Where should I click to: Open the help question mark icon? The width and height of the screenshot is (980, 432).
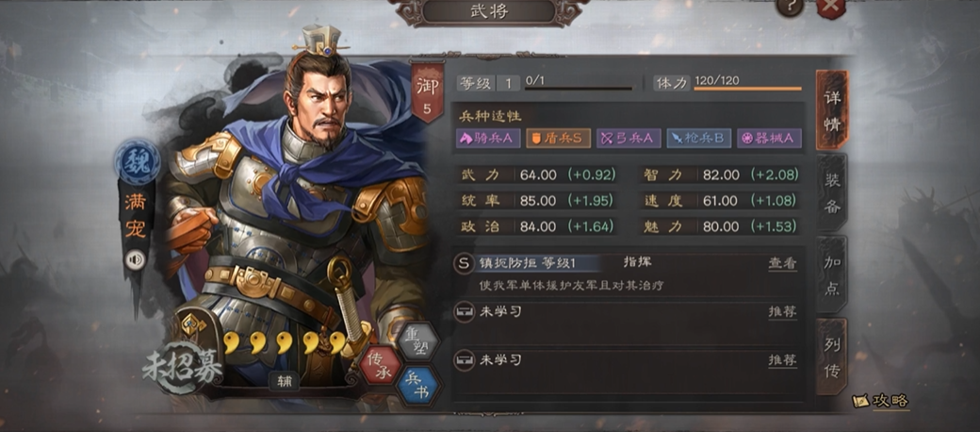790,7
